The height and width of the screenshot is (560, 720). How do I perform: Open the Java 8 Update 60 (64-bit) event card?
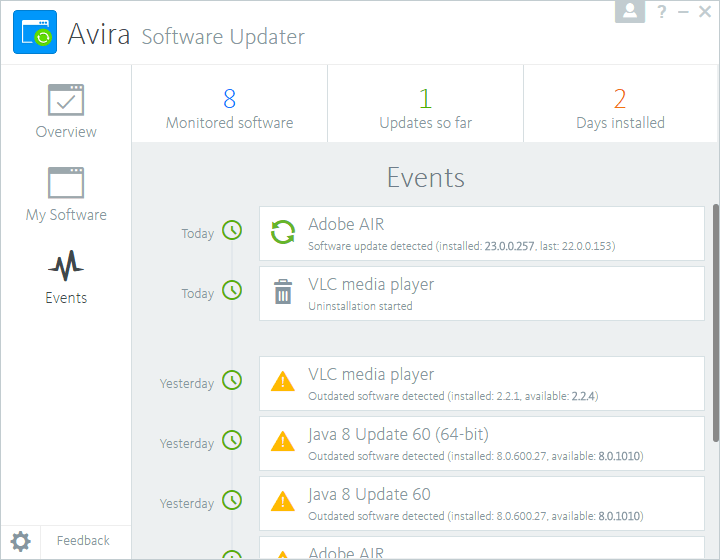pyautogui.click(x=482, y=443)
